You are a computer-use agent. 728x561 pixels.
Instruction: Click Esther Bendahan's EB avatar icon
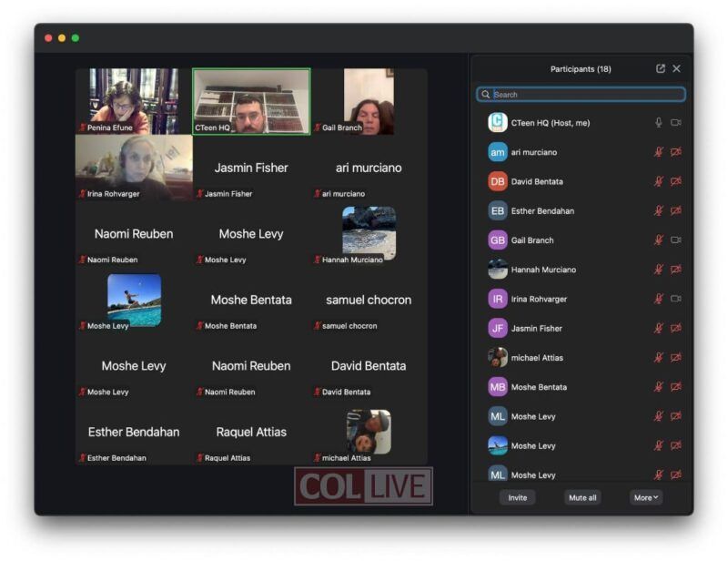point(498,210)
